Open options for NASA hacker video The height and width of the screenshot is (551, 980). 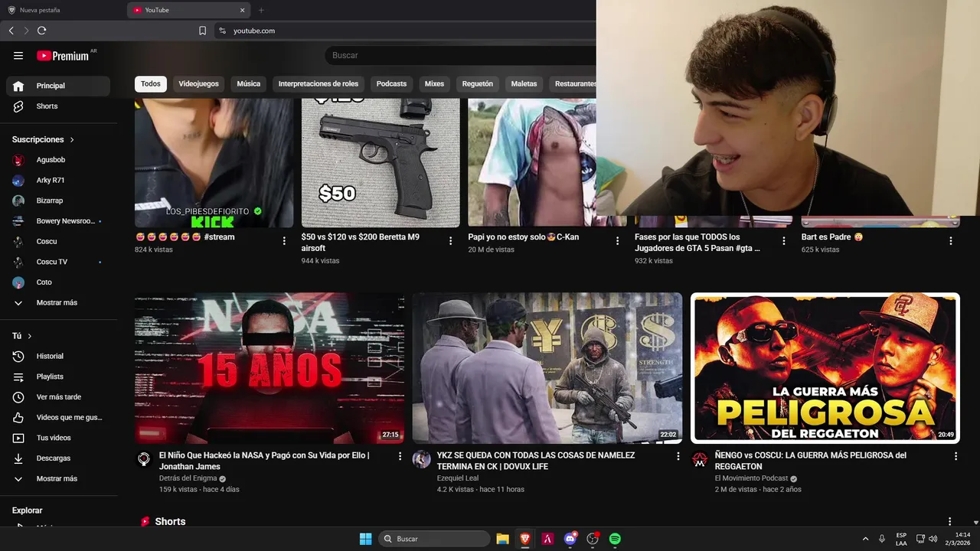399,456
